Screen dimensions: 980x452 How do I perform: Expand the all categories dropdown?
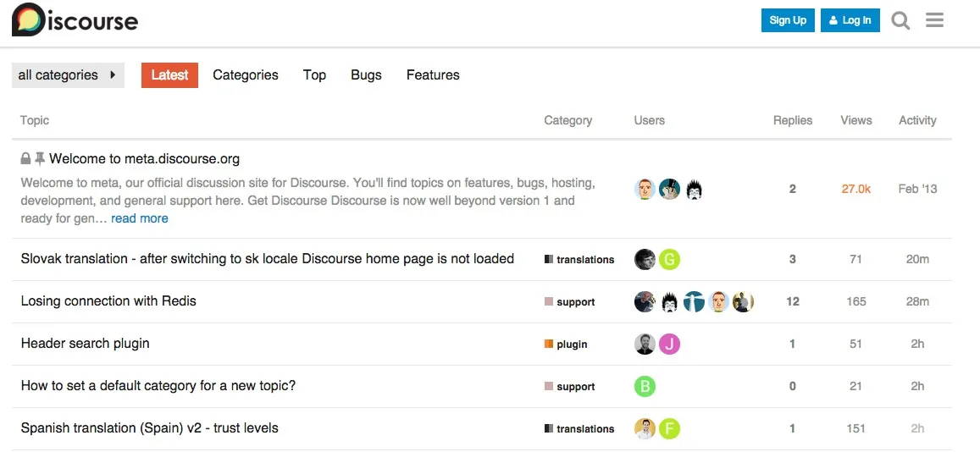[x=68, y=75]
